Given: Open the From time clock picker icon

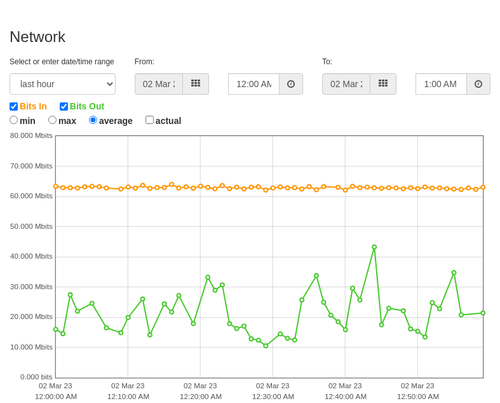Looking at the screenshot, I should pyautogui.click(x=291, y=84).
